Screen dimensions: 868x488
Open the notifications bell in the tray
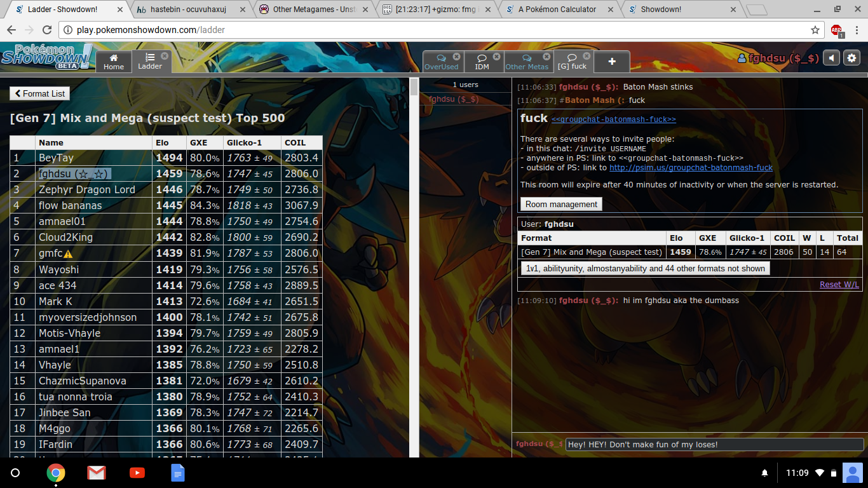pyautogui.click(x=765, y=473)
